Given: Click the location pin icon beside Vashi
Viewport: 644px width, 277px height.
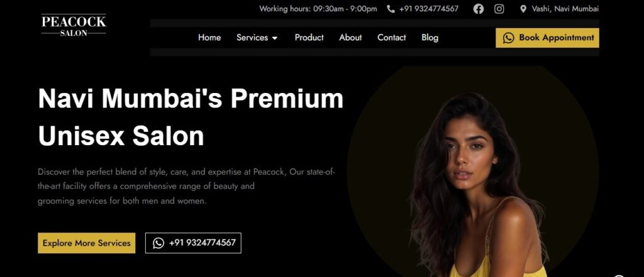Looking at the screenshot, I should point(523,9).
